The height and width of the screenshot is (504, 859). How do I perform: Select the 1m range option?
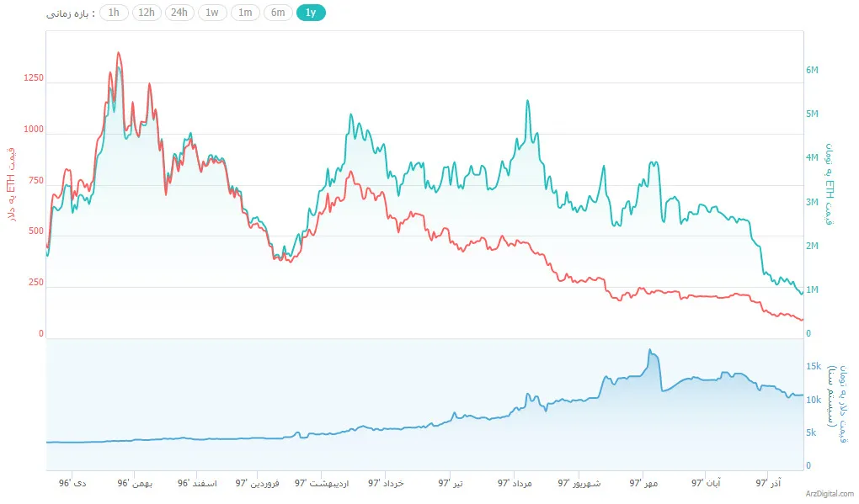tap(245, 13)
